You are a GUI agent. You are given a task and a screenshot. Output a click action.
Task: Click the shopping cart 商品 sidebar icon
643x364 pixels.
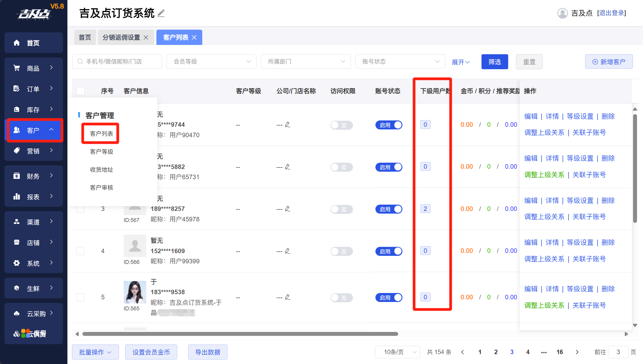point(17,68)
